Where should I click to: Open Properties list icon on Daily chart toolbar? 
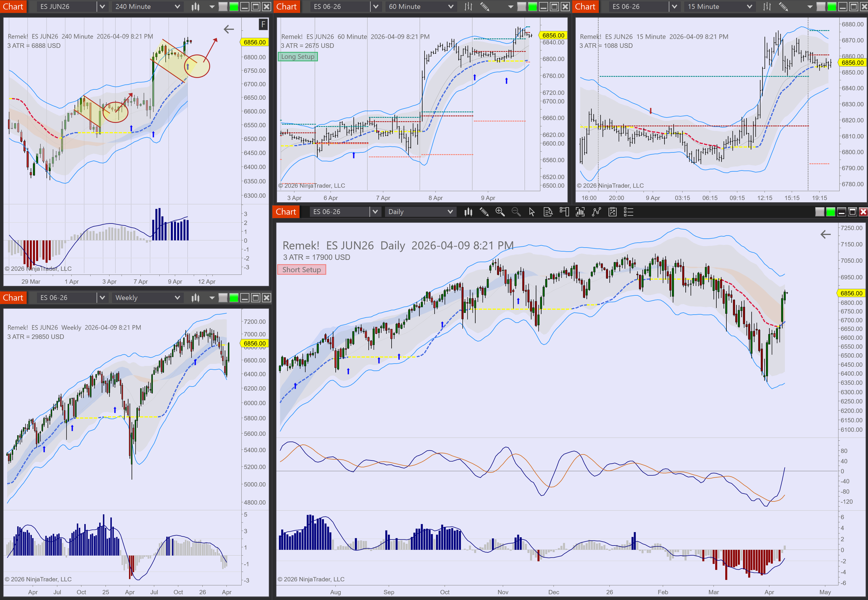coord(628,212)
